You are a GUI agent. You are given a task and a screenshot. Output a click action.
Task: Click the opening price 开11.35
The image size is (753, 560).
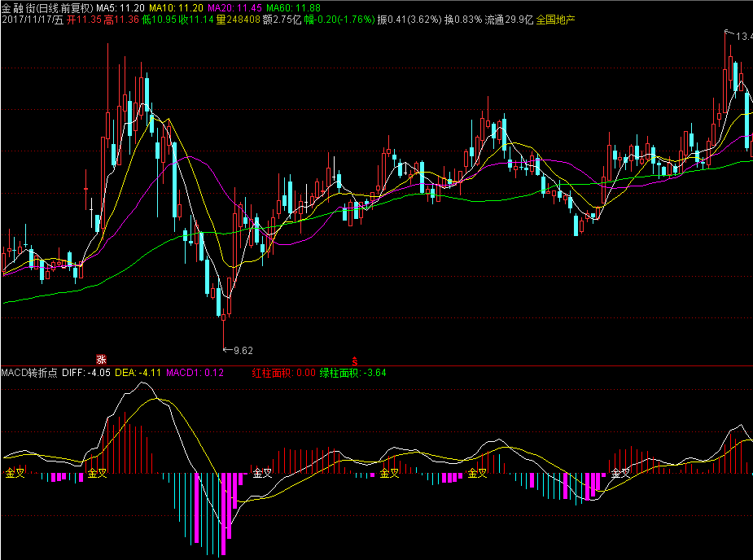pyautogui.click(x=84, y=20)
